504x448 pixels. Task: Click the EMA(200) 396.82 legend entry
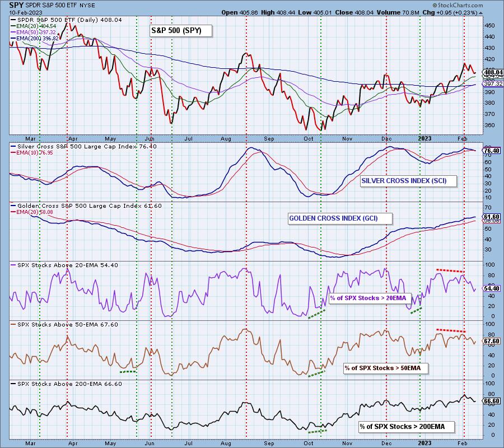pyautogui.click(x=35, y=38)
